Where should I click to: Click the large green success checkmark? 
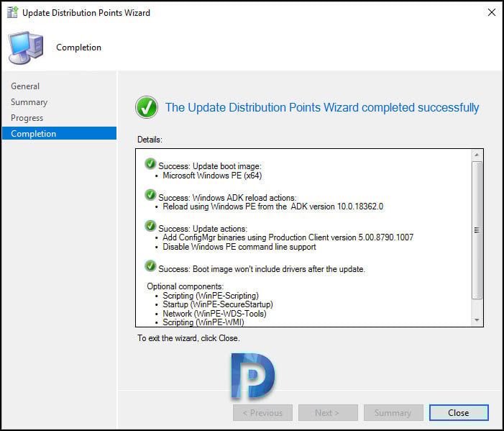click(x=147, y=107)
